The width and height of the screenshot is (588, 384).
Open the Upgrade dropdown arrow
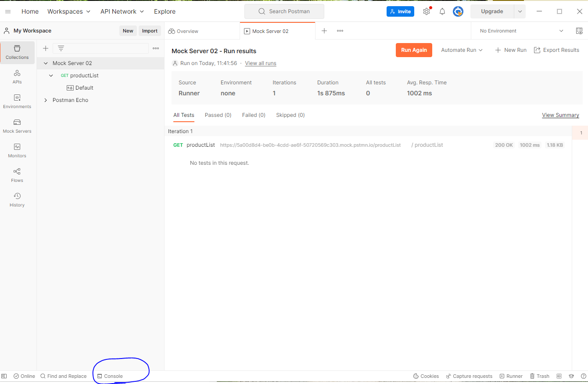tap(520, 11)
